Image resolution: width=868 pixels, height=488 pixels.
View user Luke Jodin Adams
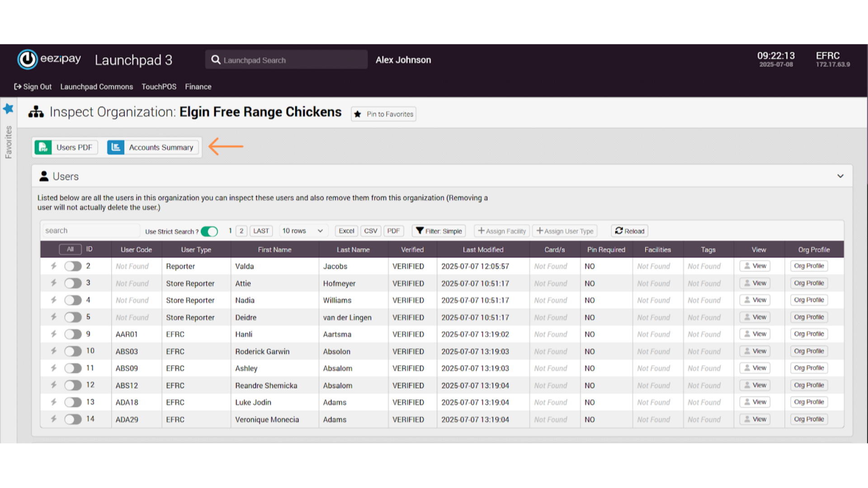[755, 402]
